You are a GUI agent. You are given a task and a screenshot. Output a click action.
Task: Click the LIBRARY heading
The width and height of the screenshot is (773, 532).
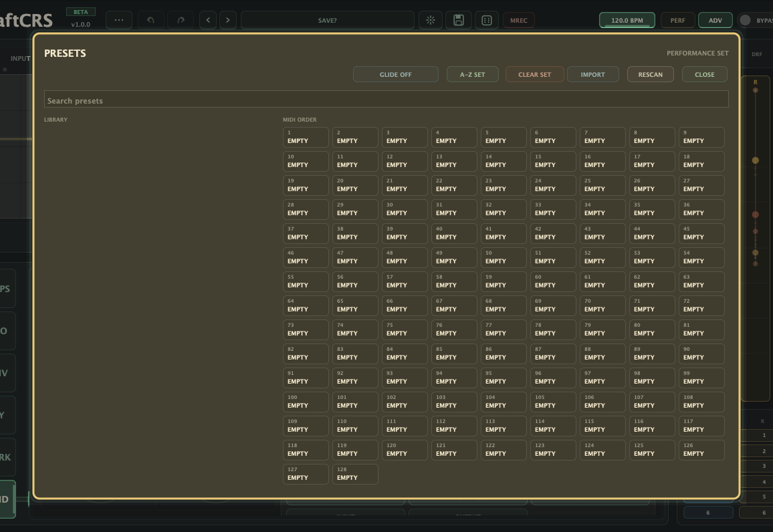click(56, 120)
